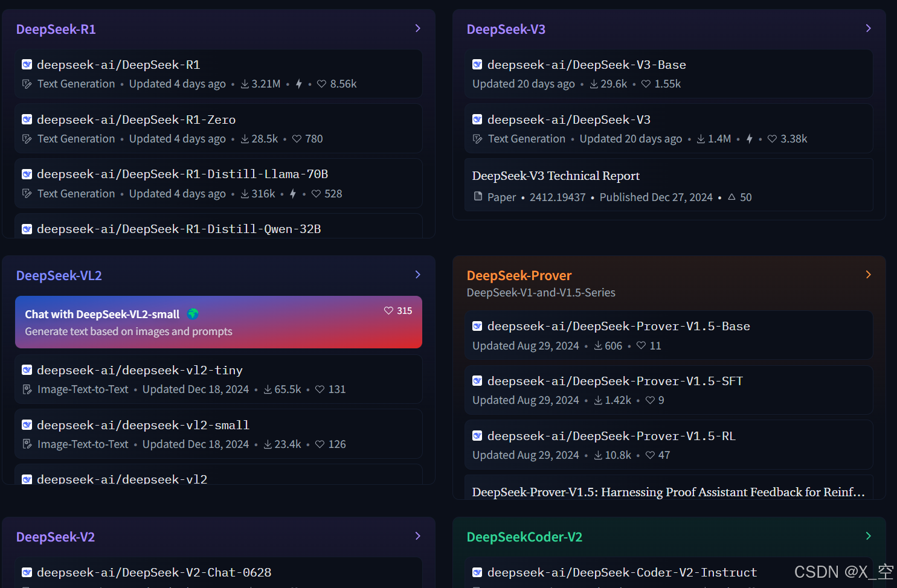The height and width of the screenshot is (588, 897).
Task: Click the heart icon on VL2-small space banner
Action: [x=388, y=310]
